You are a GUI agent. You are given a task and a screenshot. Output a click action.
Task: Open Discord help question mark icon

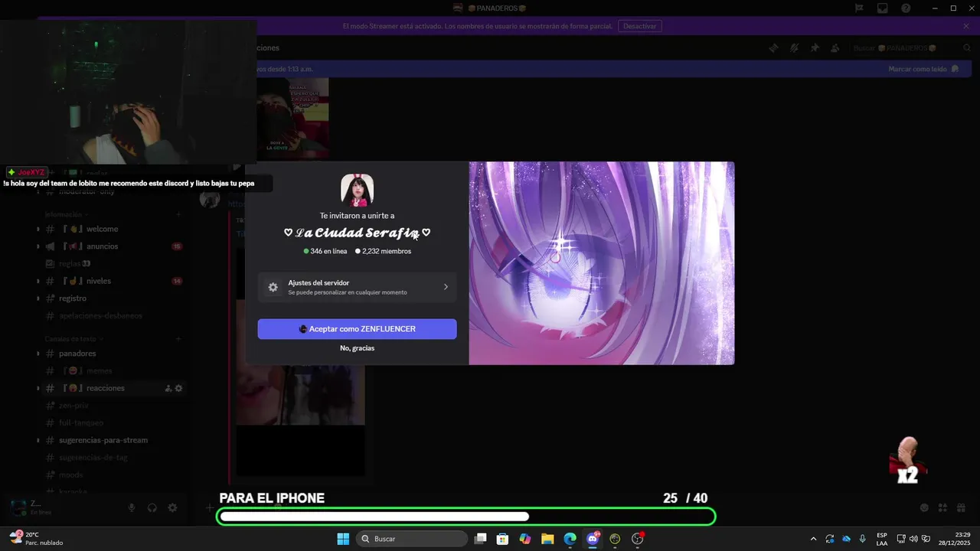(x=906, y=8)
